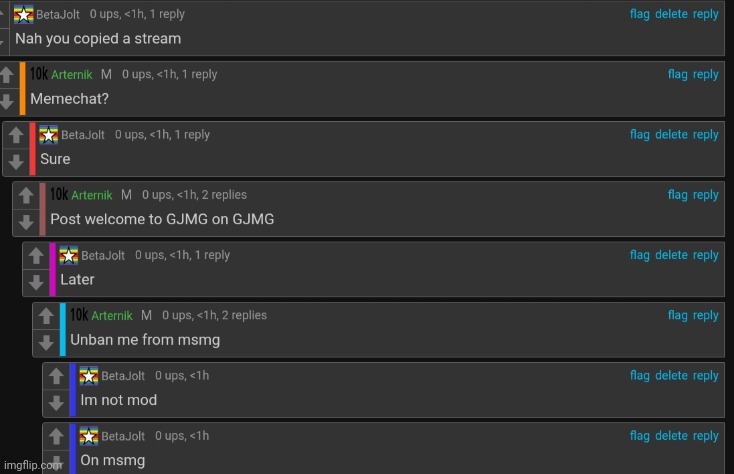
Task: Delete the "Nah you copied a stream" comment
Action: pos(671,14)
